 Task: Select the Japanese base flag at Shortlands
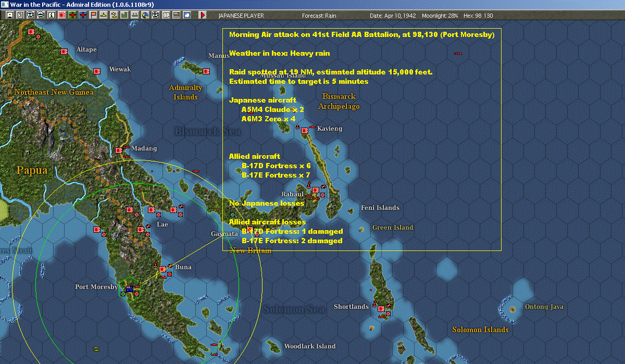[x=381, y=309]
